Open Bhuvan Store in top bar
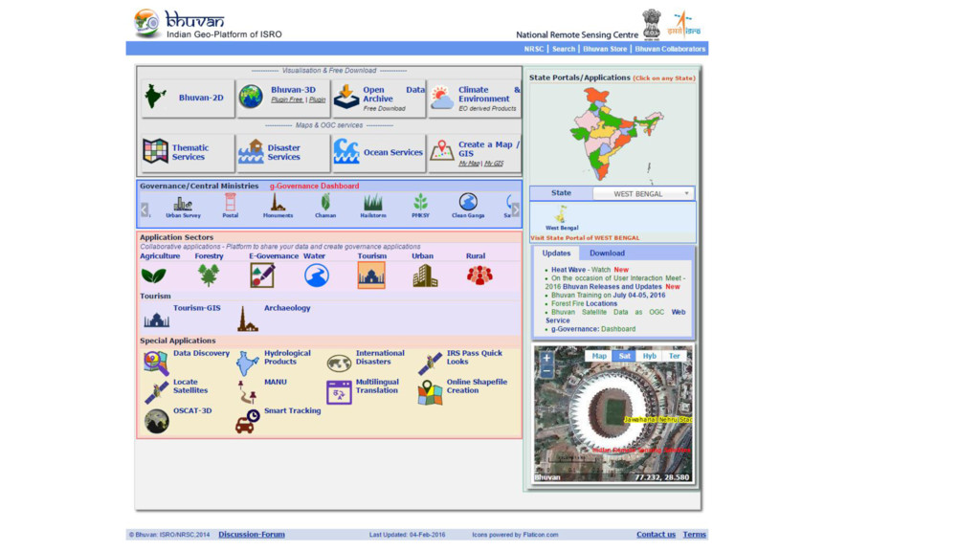 tap(605, 49)
